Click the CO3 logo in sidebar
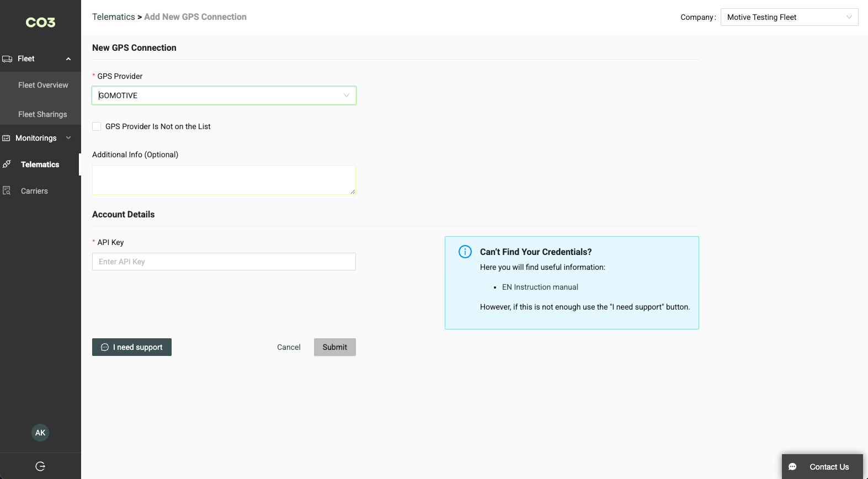 click(x=40, y=23)
